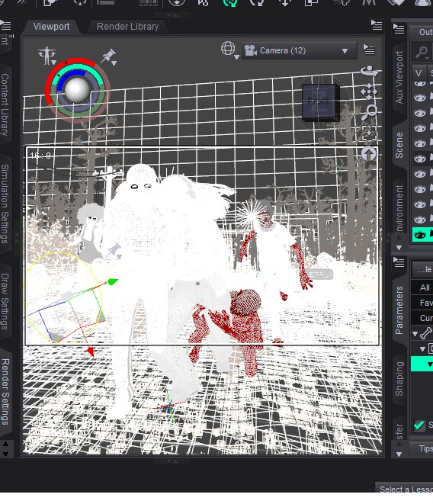Screen dimensions: 433x504
Task: Switch to the Render Library tab
Action: pos(127,27)
